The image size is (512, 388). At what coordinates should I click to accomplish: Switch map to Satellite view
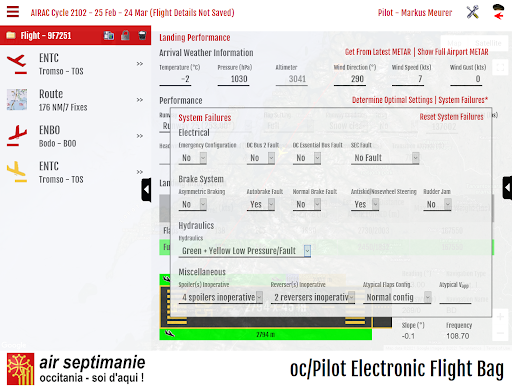pos(488,43)
